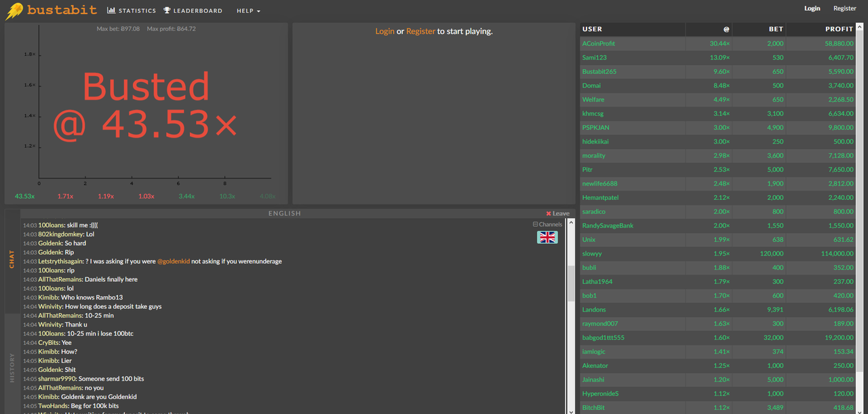868x414 pixels.
Task: Open player Landons in the table
Action: point(594,310)
